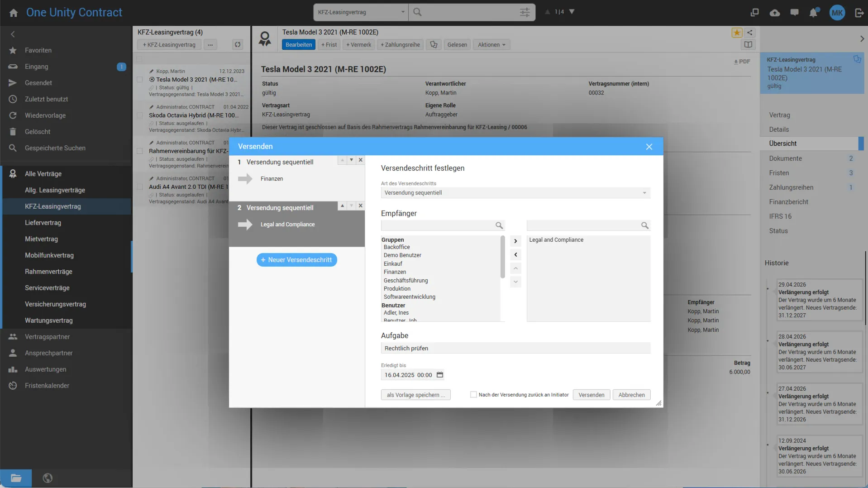The width and height of the screenshot is (868, 488).
Task: Tick the select-all checkbox in contract list
Action: (x=139, y=59)
